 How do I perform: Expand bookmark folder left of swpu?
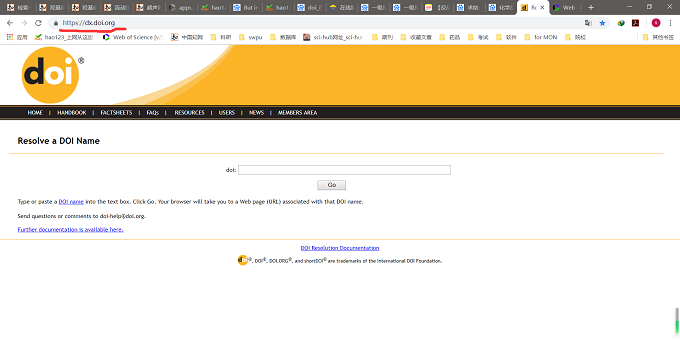(221, 37)
